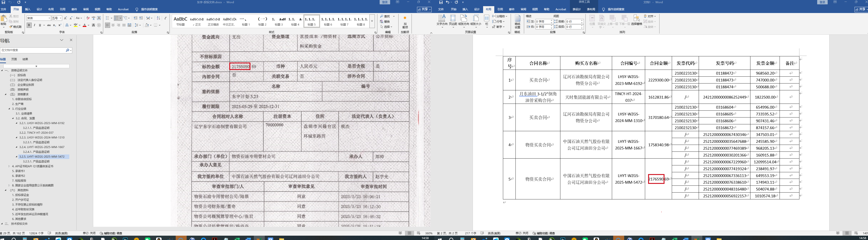Toggle bold formatting
Image resolution: width=868 pixels, height=240 pixels.
[29, 25]
